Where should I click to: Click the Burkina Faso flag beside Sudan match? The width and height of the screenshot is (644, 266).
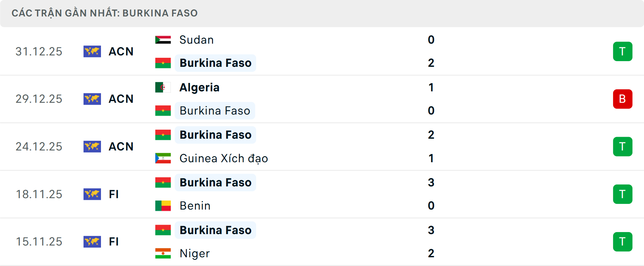point(163,63)
